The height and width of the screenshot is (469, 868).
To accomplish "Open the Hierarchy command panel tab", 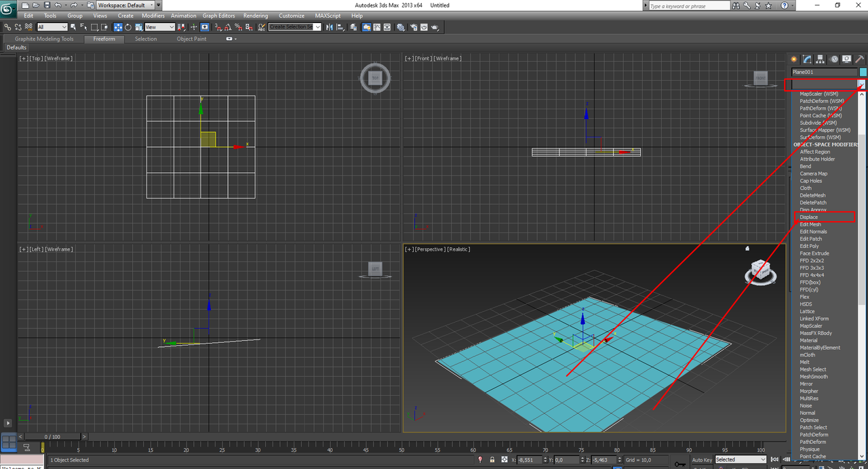I will coord(821,59).
